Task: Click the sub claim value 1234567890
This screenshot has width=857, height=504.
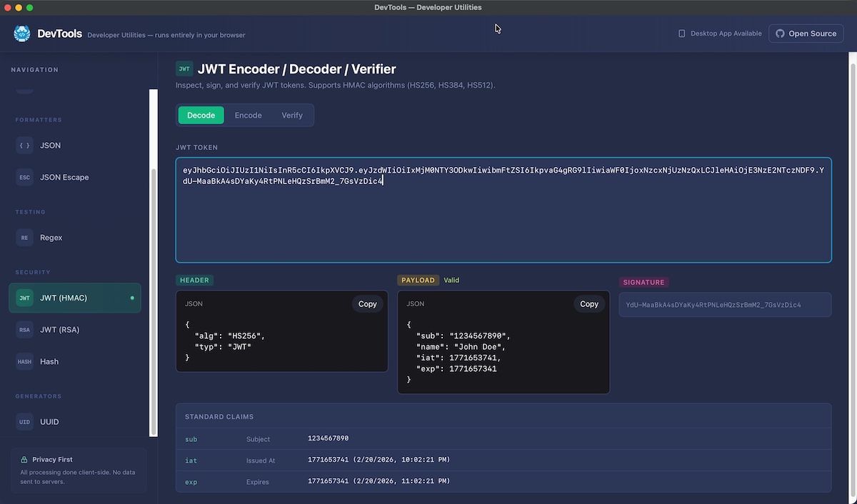Action: click(328, 438)
